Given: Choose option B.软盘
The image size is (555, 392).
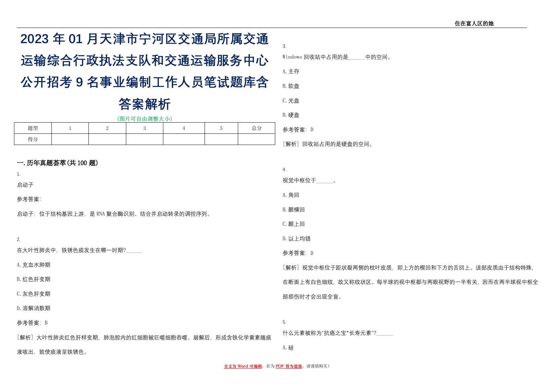Looking at the screenshot, I should pyautogui.click(x=291, y=86).
